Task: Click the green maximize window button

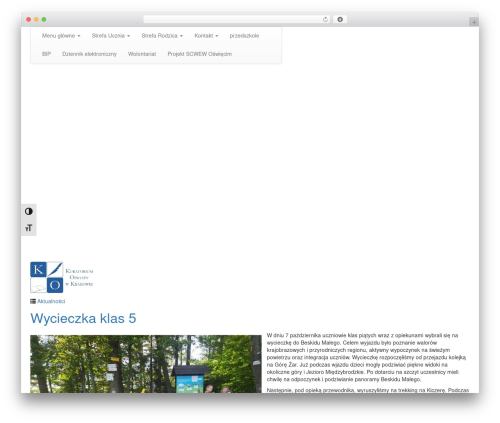Action: click(44, 19)
